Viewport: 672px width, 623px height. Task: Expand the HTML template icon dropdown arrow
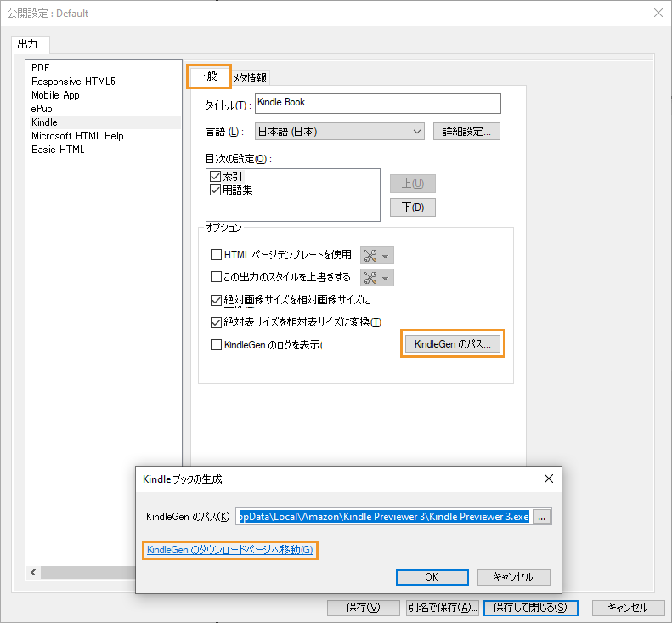pos(386,255)
